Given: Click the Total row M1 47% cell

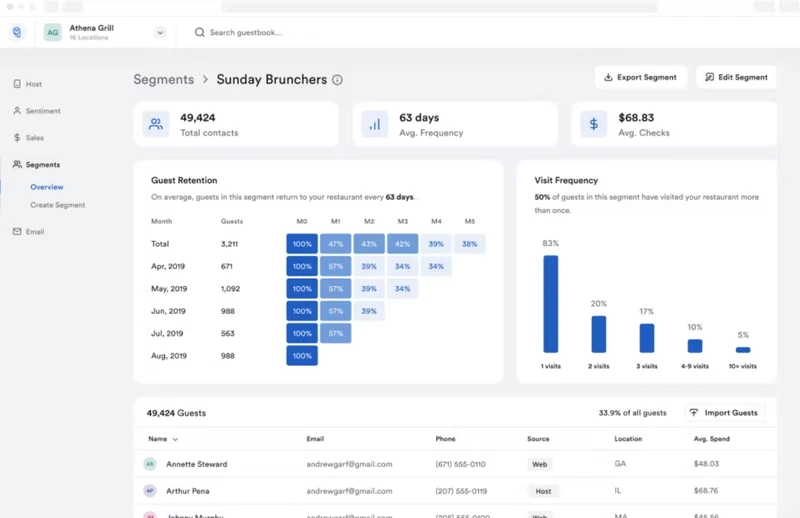Looking at the screenshot, I should pos(336,244).
